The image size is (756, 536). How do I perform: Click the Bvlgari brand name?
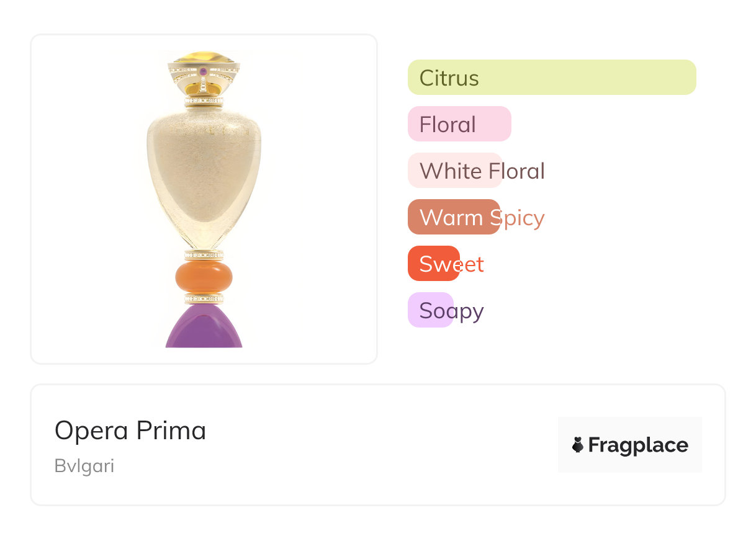(x=84, y=466)
